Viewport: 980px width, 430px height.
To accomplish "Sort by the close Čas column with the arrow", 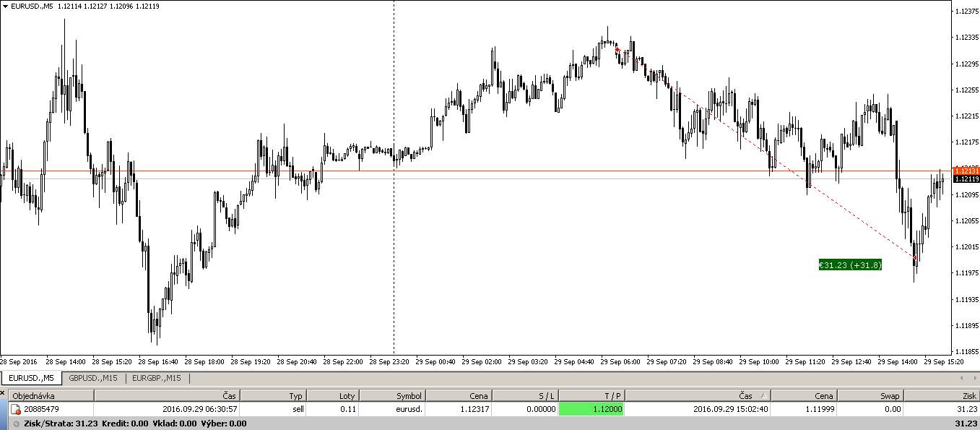I will pos(697,396).
